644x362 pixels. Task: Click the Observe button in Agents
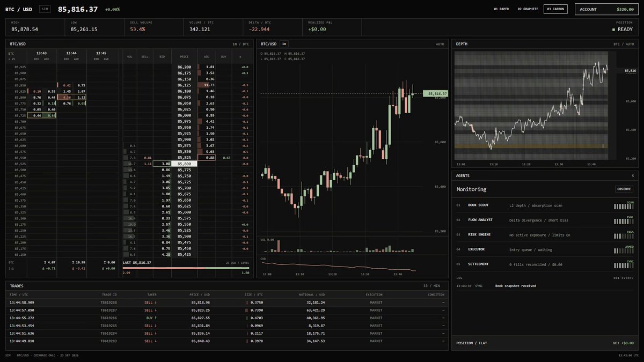pos(624,189)
